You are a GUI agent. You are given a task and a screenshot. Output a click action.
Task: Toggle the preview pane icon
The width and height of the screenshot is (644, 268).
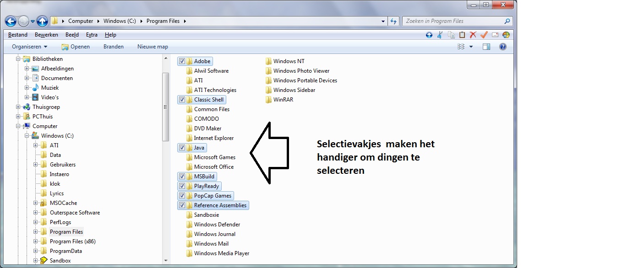coord(486,47)
